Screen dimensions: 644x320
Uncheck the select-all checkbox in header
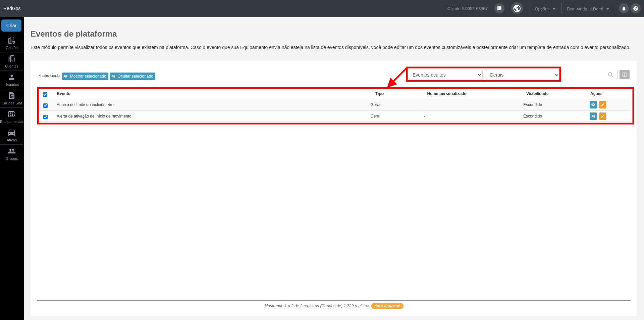click(x=45, y=94)
